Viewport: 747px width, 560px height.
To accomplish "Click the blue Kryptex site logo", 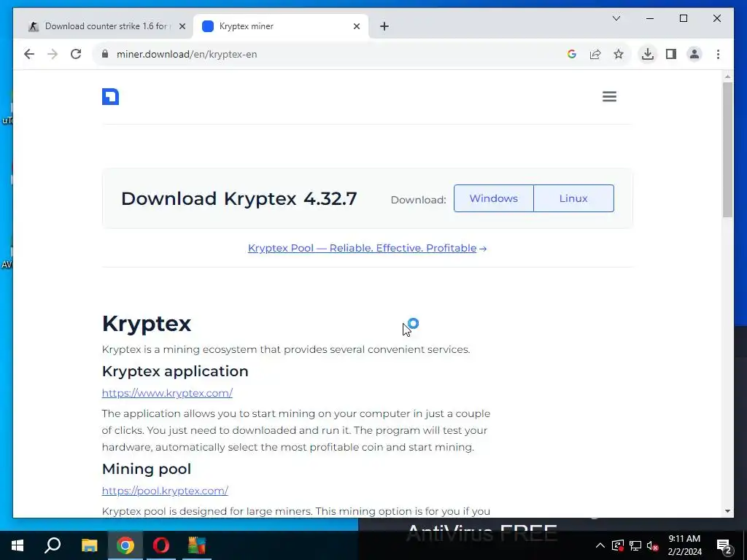I will (111, 97).
